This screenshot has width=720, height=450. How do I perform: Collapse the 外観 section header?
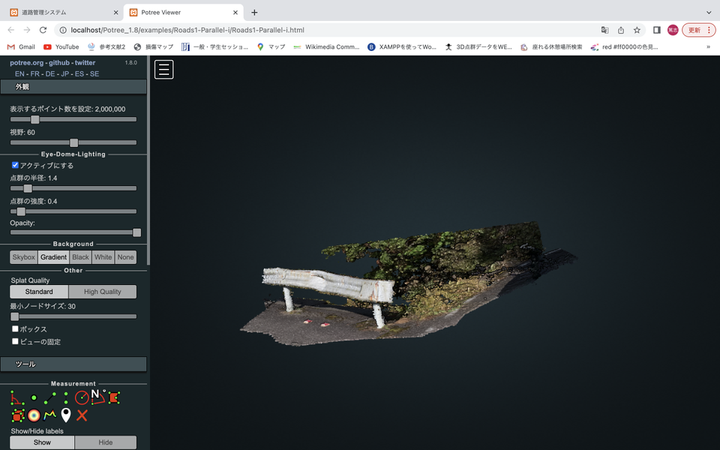point(73,87)
